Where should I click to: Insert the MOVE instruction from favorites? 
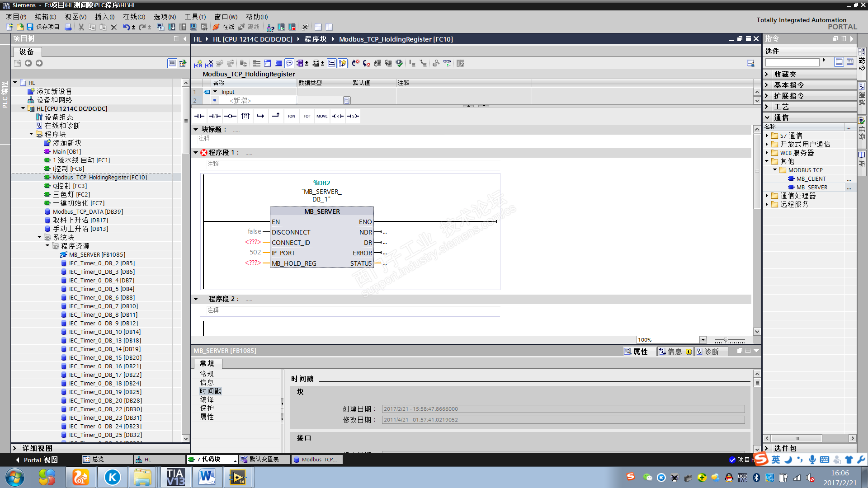(x=322, y=116)
